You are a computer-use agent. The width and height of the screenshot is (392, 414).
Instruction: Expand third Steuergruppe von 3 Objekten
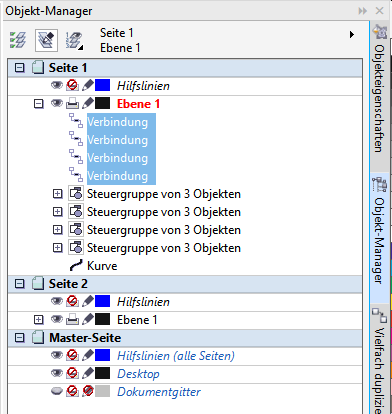pos(58,230)
